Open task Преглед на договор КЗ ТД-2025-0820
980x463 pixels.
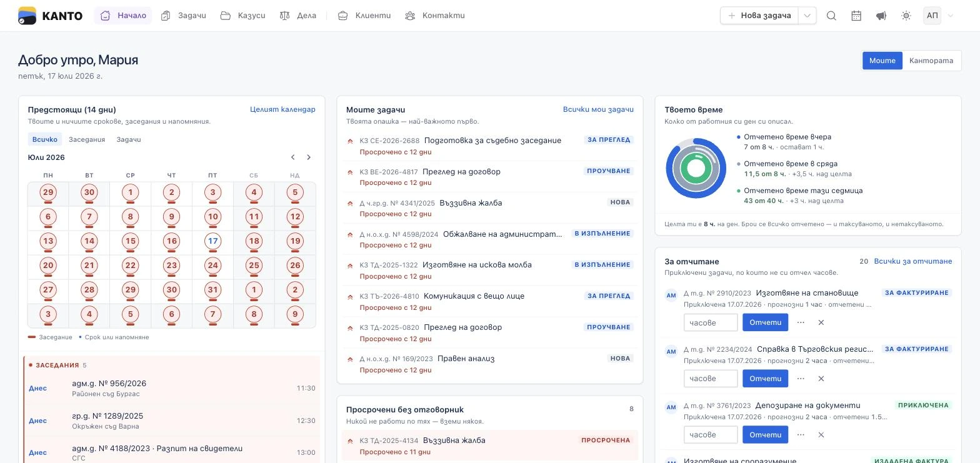point(490,332)
